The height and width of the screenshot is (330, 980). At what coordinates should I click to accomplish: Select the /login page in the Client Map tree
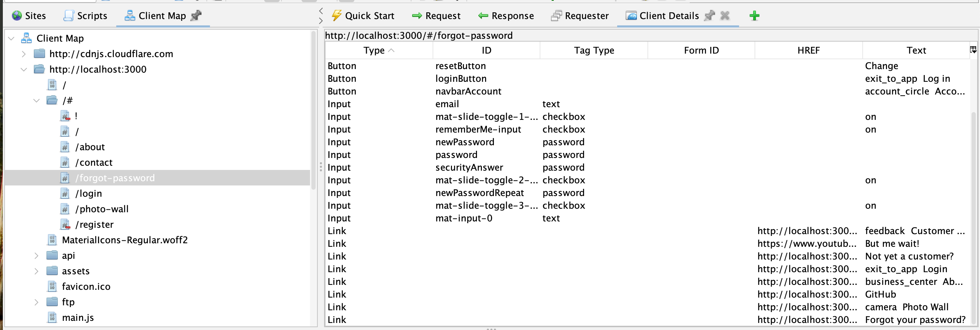[x=89, y=193]
